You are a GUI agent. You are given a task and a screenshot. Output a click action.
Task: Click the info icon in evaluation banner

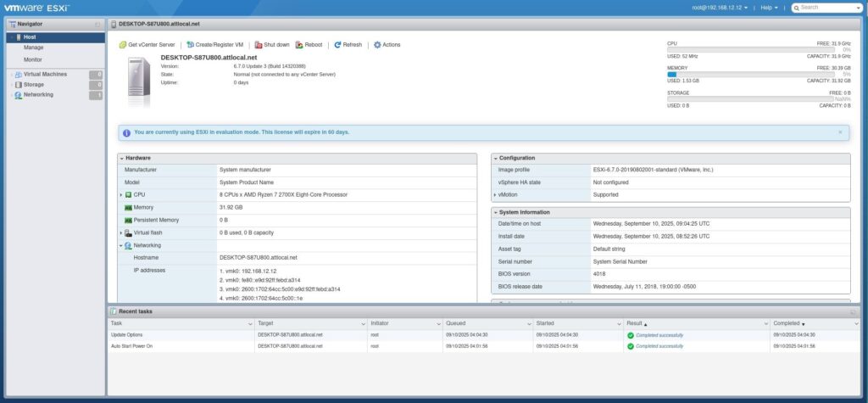(127, 133)
